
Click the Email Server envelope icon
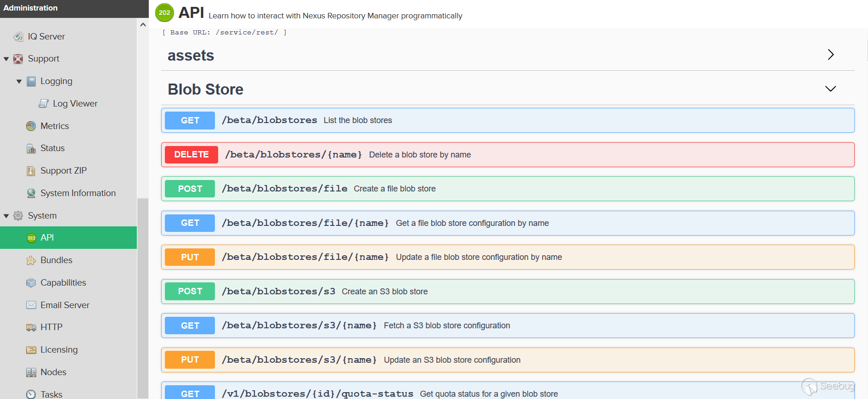(31, 305)
